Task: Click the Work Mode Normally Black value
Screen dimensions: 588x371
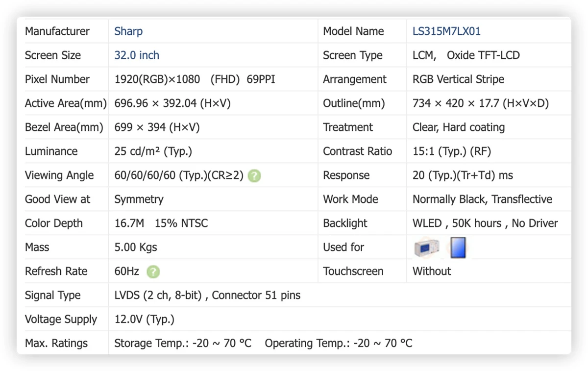Action: point(482,199)
